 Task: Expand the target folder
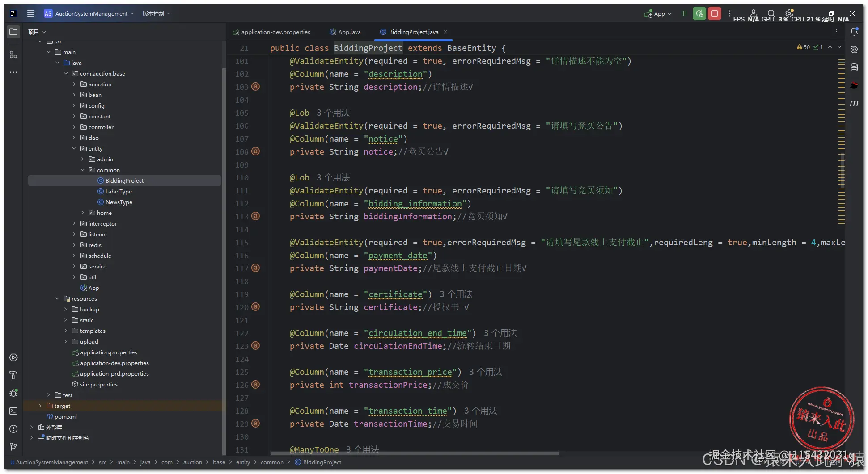[40, 406]
